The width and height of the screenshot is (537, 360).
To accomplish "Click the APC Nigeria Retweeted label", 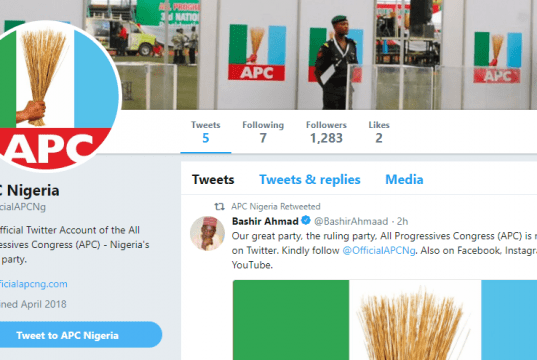I will coord(276,207).
